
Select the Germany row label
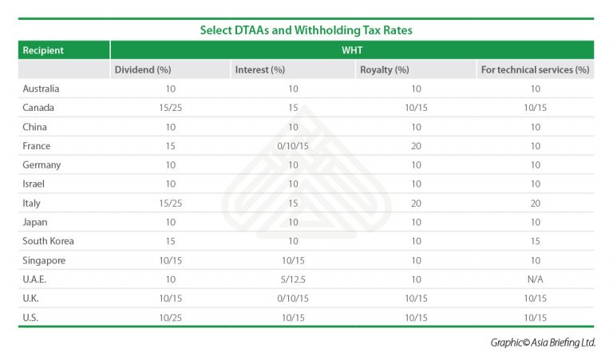coord(42,165)
